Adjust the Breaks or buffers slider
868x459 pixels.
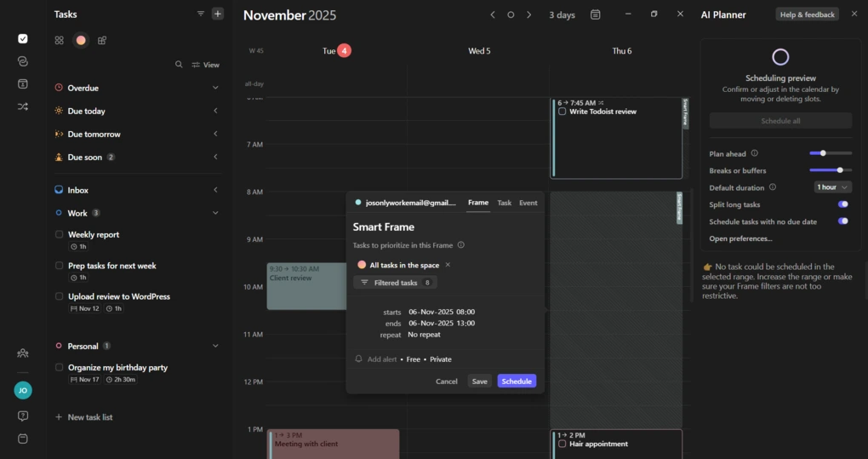tap(831, 170)
